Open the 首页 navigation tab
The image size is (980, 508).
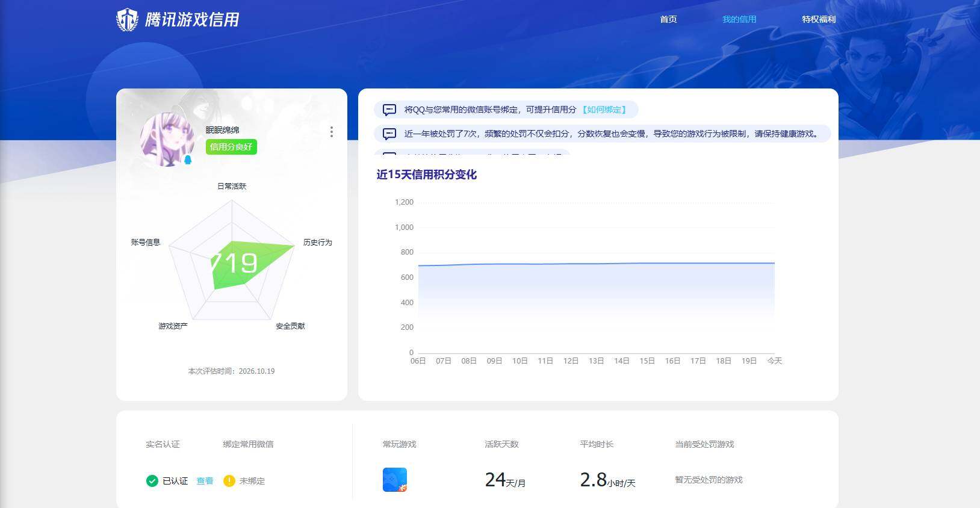(668, 19)
